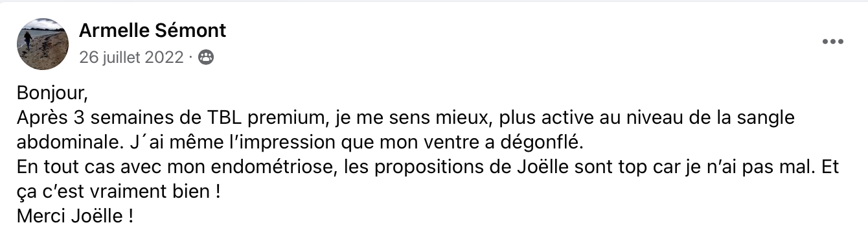Image resolution: width=868 pixels, height=236 pixels.
Task: Open Armelle Sémont's profile picture
Action: click(43, 43)
